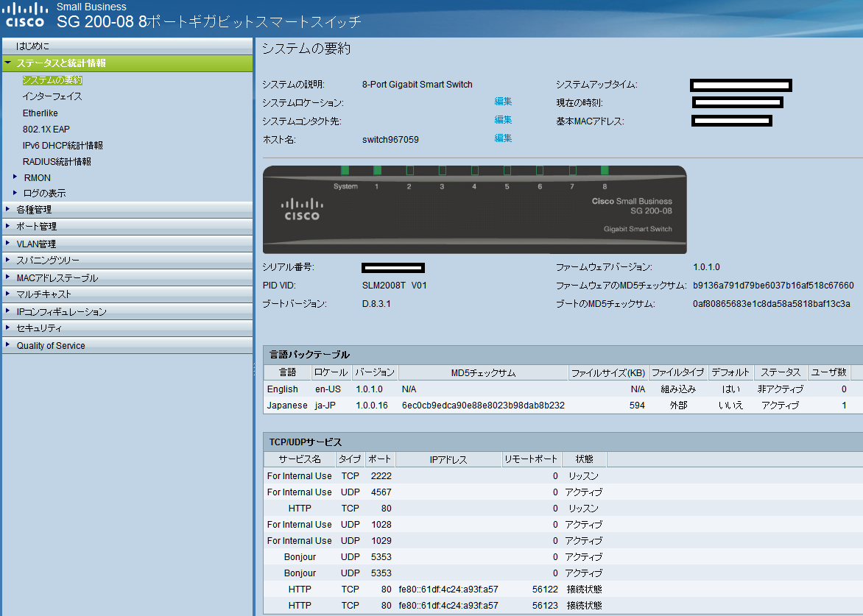
Task: Click the デフォルト column header
Action: 730,372
